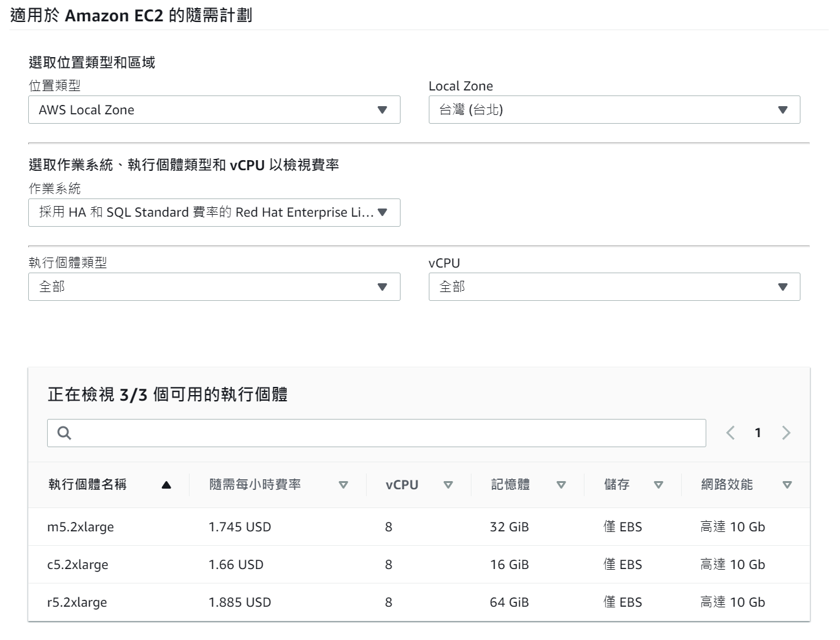840x640 pixels.
Task: Click the 1.745 USD hourly rate
Action: [240, 527]
